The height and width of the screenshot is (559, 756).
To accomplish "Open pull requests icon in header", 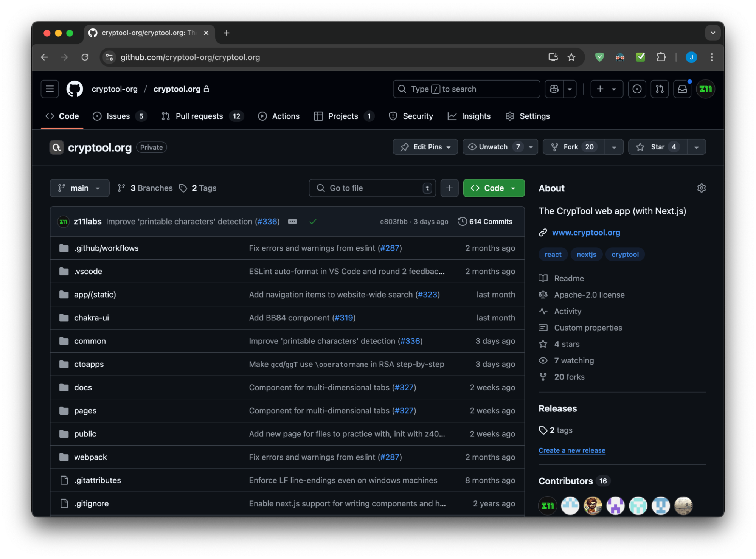I will [x=660, y=89].
